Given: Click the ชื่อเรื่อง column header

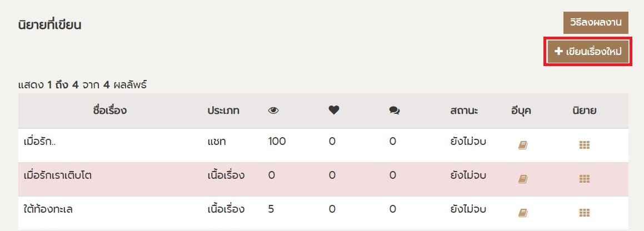Looking at the screenshot, I should click(110, 111).
